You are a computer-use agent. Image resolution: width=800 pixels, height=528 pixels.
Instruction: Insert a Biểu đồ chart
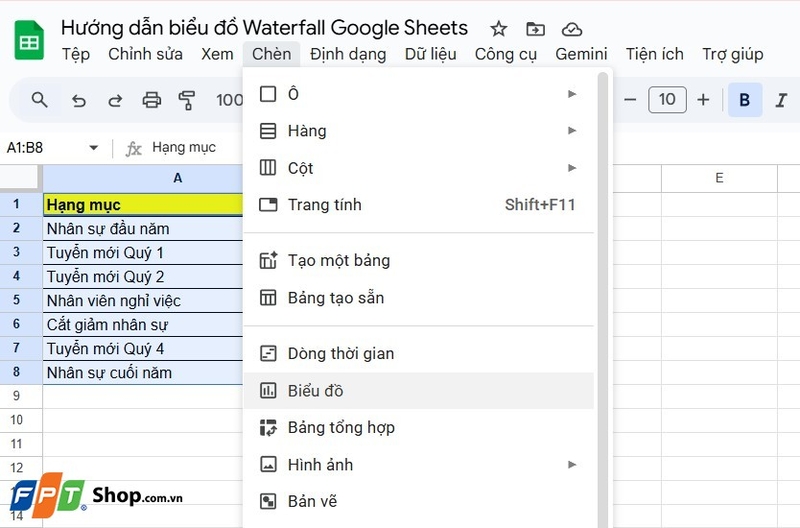click(418, 391)
